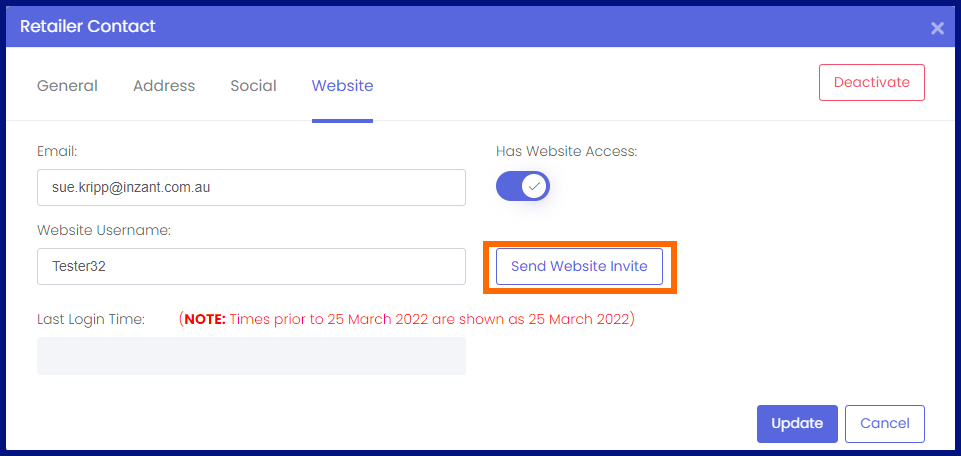Close the Retailer Contact dialog with X
961x456 pixels.
[x=937, y=28]
